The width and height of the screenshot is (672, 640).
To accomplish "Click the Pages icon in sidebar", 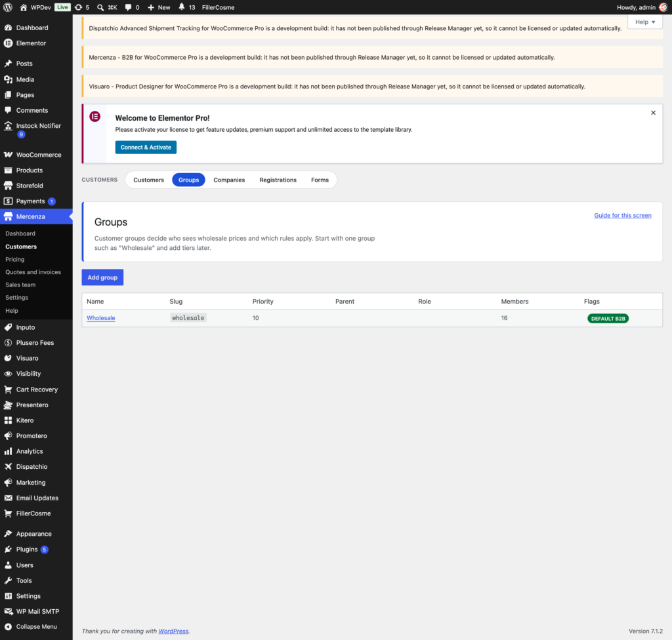I will [8, 94].
